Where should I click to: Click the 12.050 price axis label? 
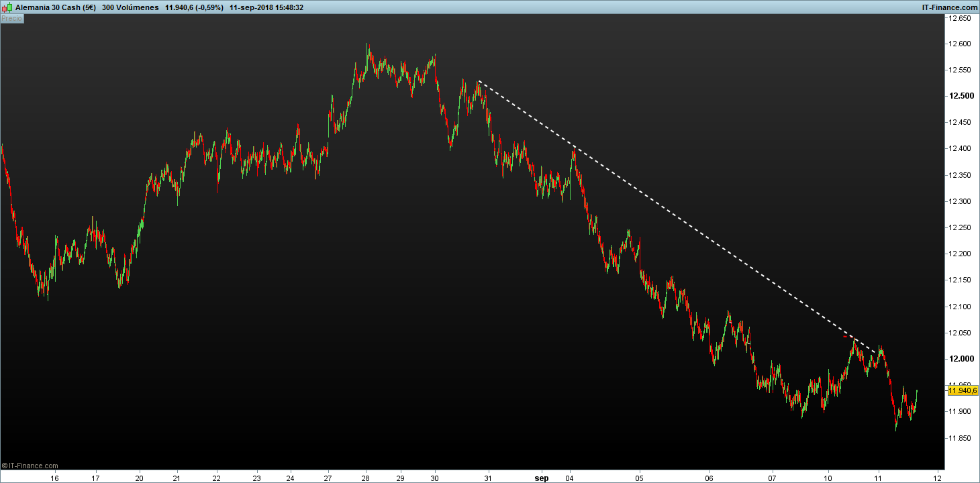[959, 333]
